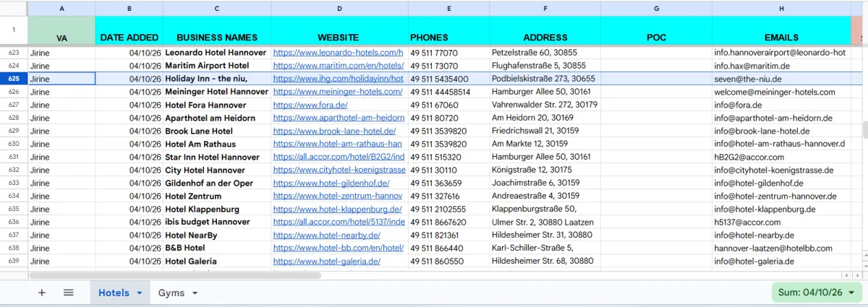Screen dimensions: 868x307
Task: Click the DATE ADDED header cell
Action: tap(129, 30)
